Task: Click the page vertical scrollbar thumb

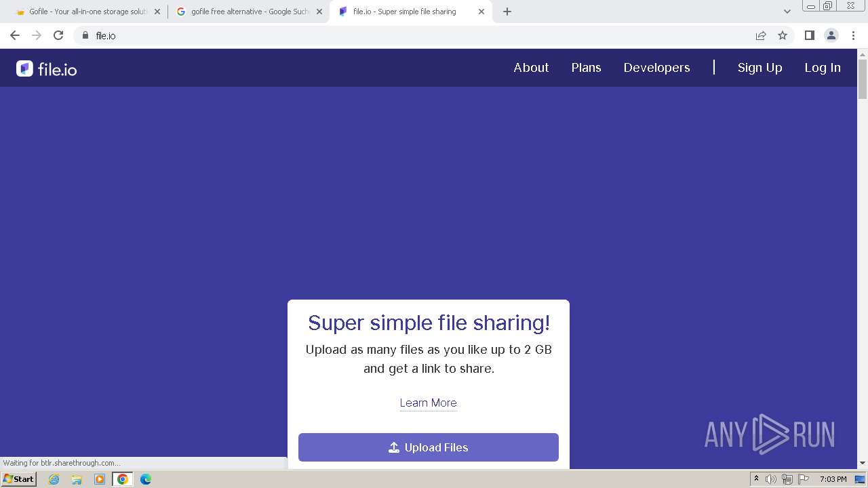Action: 863,79
